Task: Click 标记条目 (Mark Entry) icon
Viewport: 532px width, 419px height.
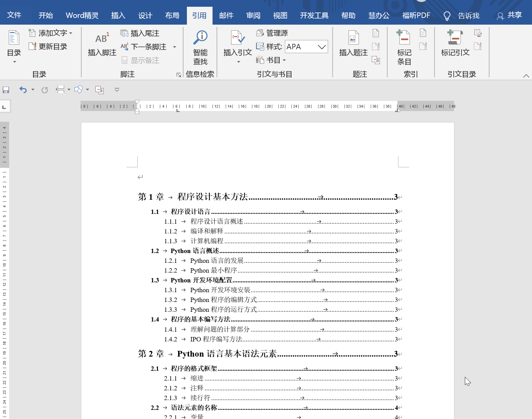Action: click(x=404, y=37)
